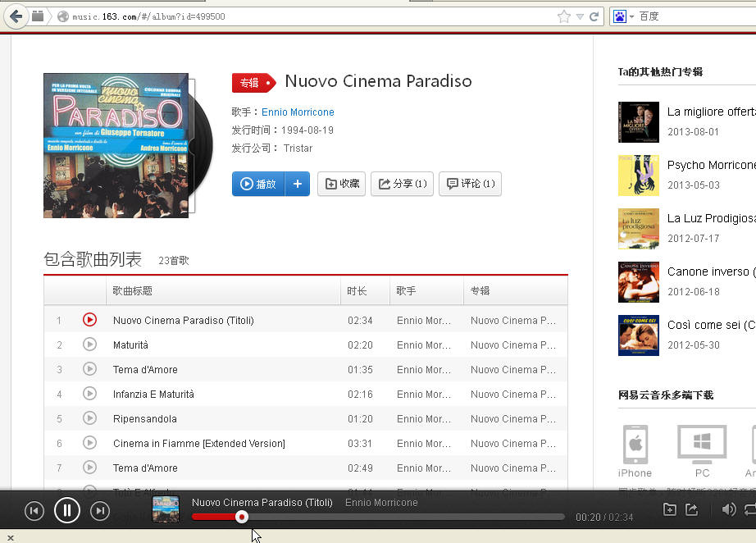Image resolution: width=756 pixels, height=543 pixels.
Task: Open Così come sei album thumbnail
Action: click(x=639, y=335)
